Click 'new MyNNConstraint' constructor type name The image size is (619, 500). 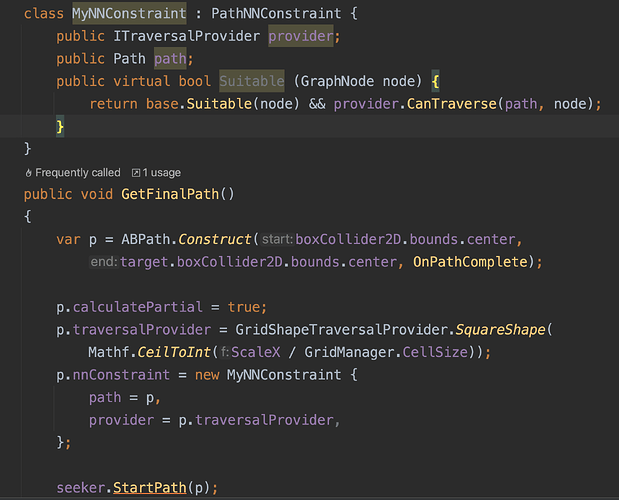[284, 375]
